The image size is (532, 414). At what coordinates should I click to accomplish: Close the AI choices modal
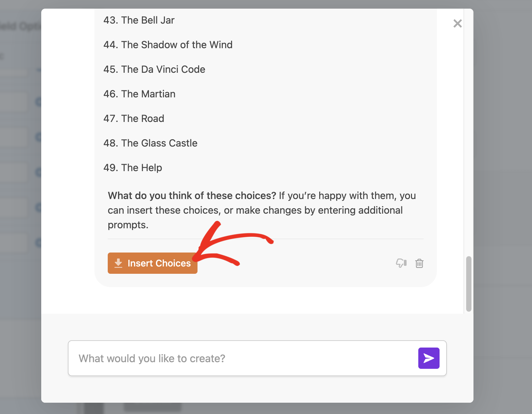click(458, 24)
